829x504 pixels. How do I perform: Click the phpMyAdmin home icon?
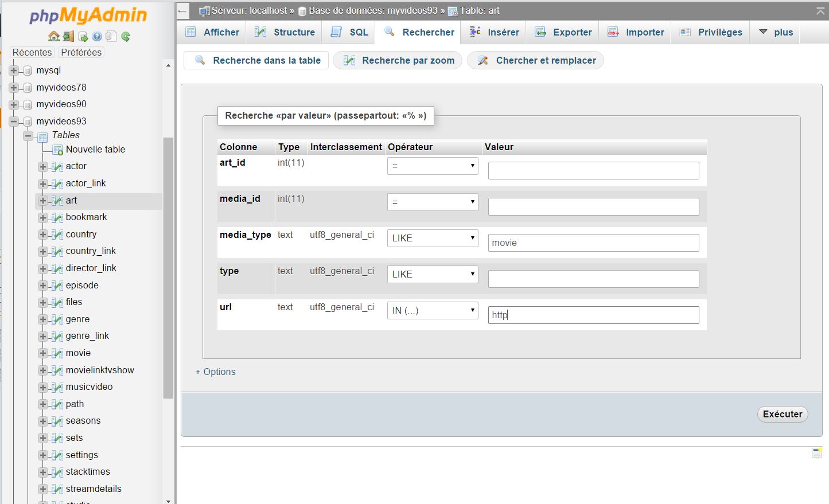(x=54, y=37)
